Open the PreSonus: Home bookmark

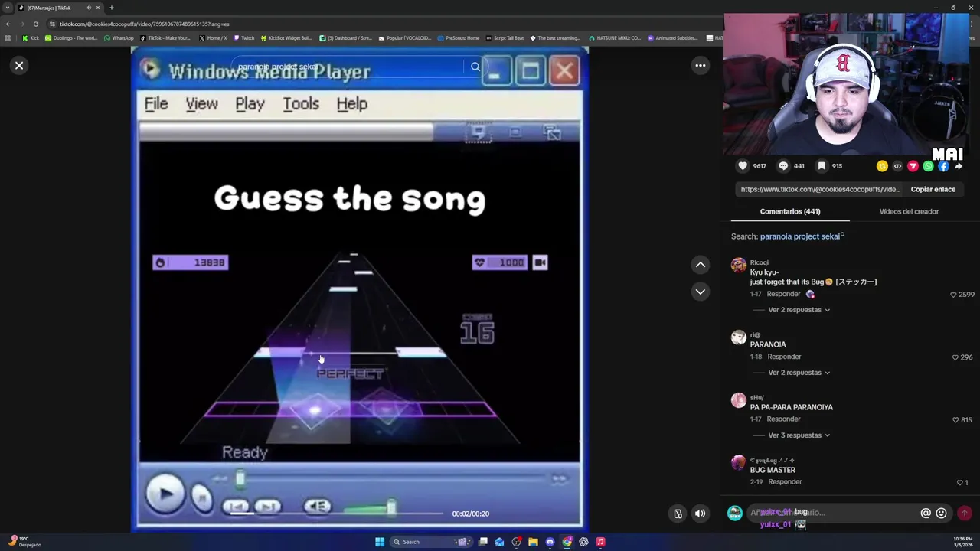pos(458,37)
